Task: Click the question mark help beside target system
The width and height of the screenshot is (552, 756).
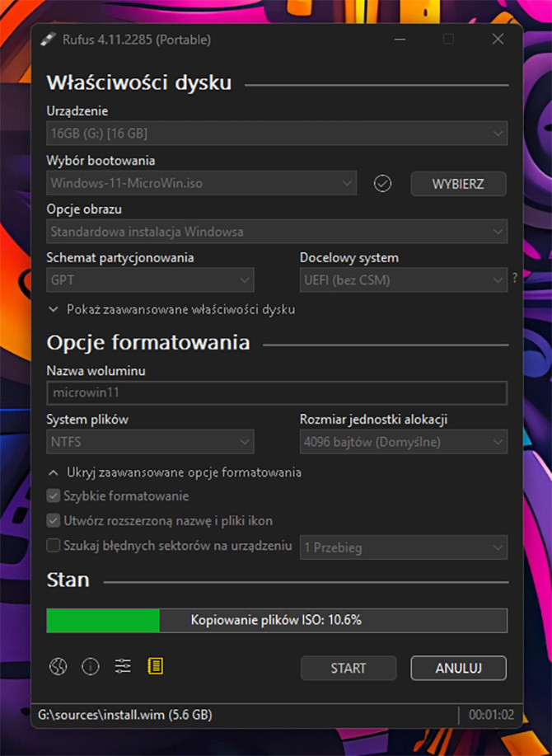Action: (514, 278)
